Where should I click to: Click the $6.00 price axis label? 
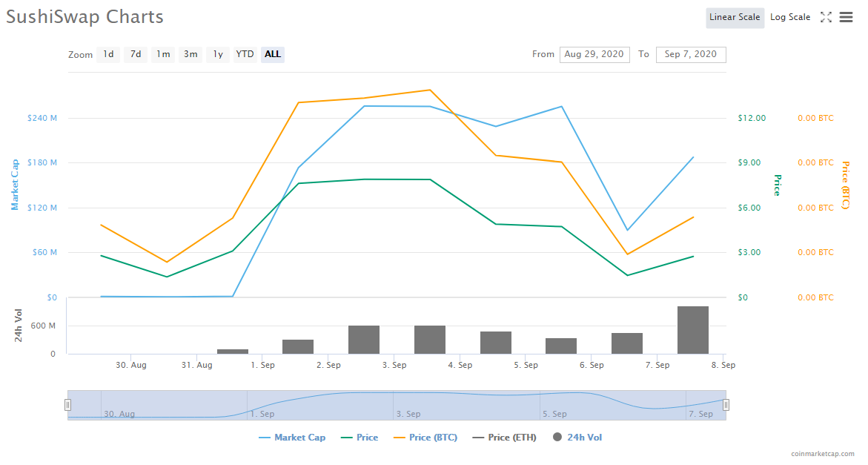coord(749,208)
